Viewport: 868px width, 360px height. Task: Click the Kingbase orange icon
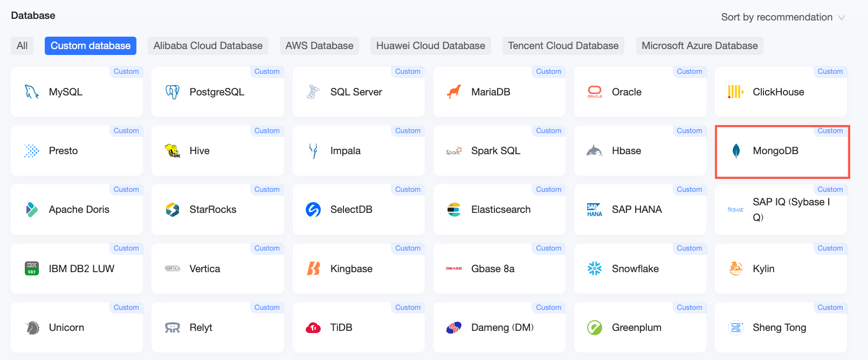click(x=313, y=268)
